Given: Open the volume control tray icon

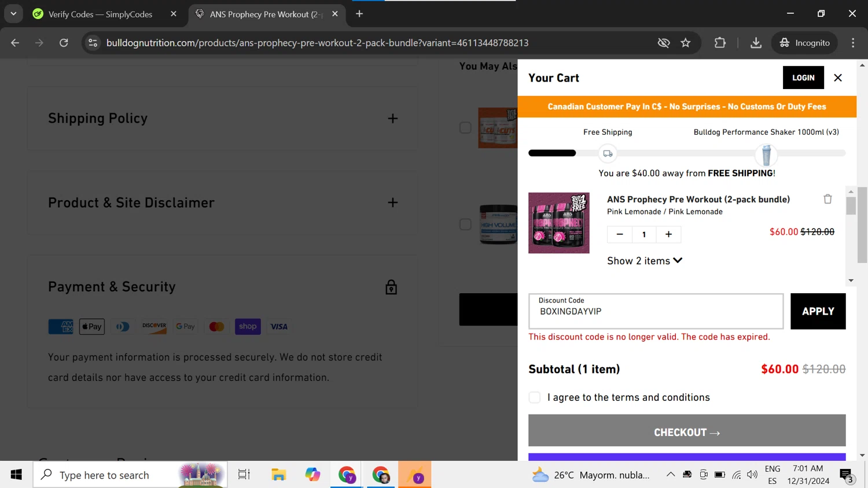Looking at the screenshot, I should click(x=752, y=475).
